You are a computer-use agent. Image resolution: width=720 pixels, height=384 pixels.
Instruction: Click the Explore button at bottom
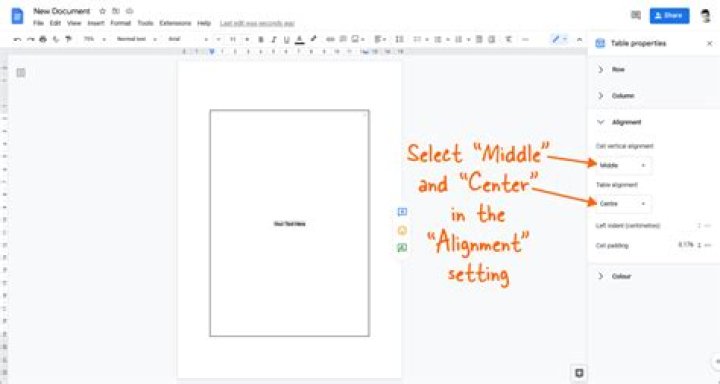(x=579, y=373)
